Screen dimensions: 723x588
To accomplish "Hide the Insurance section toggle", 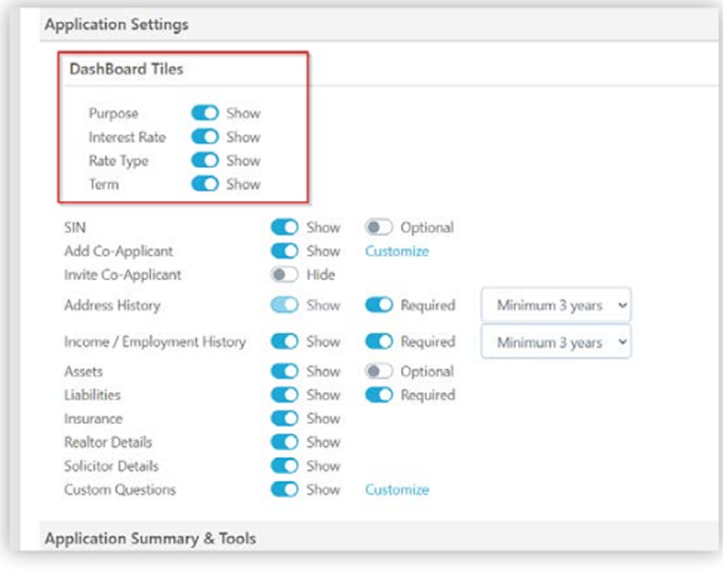I will pos(285,419).
